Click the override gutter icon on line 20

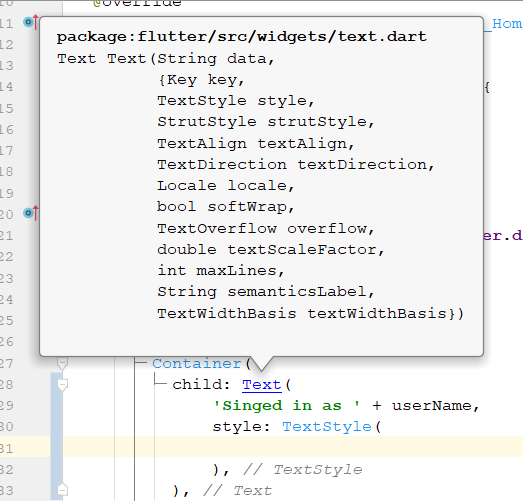(x=31, y=213)
